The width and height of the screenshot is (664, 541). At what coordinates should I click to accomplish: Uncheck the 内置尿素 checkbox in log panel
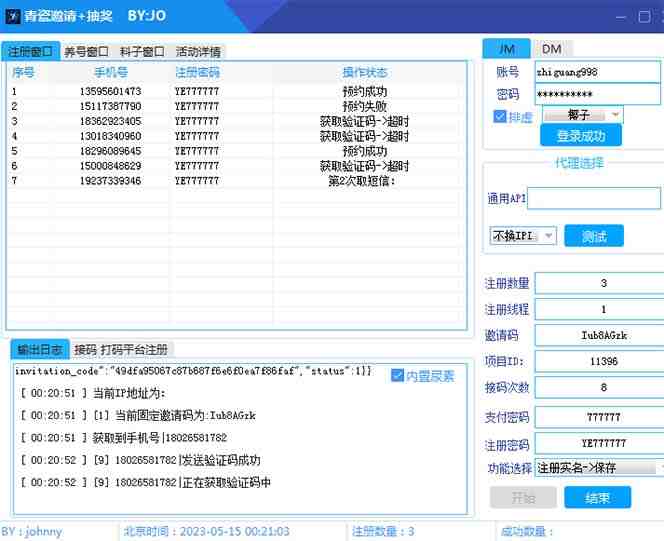click(398, 376)
